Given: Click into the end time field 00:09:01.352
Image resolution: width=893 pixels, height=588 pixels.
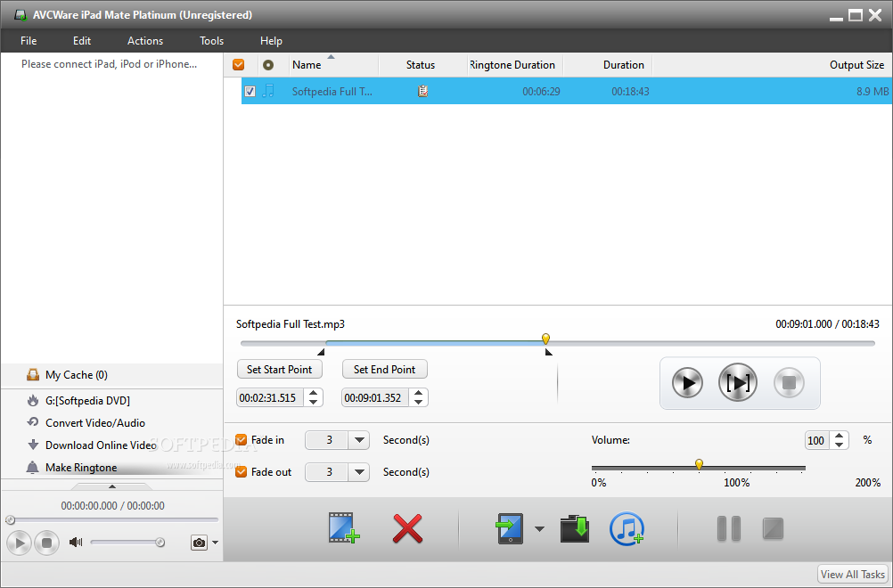Looking at the screenshot, I should 374,398.
